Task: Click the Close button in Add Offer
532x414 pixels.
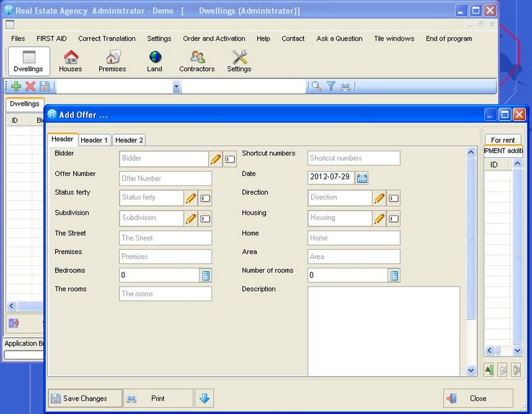Action: pyautogui.click(x=477, y=399)
